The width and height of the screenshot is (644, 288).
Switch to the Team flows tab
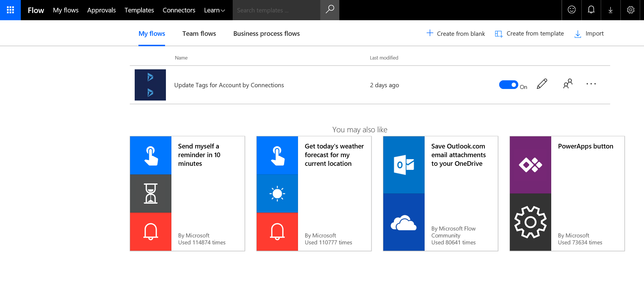point(199,34)
